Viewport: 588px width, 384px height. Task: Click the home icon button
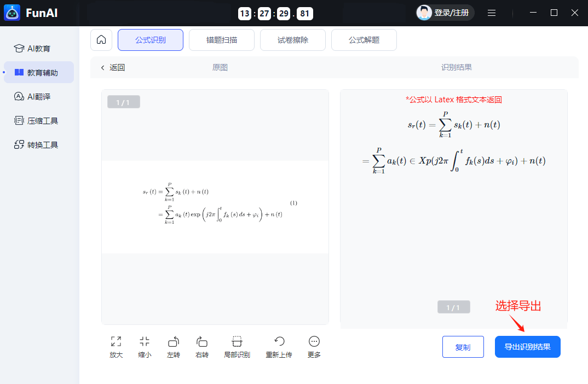tap(101, 40)
